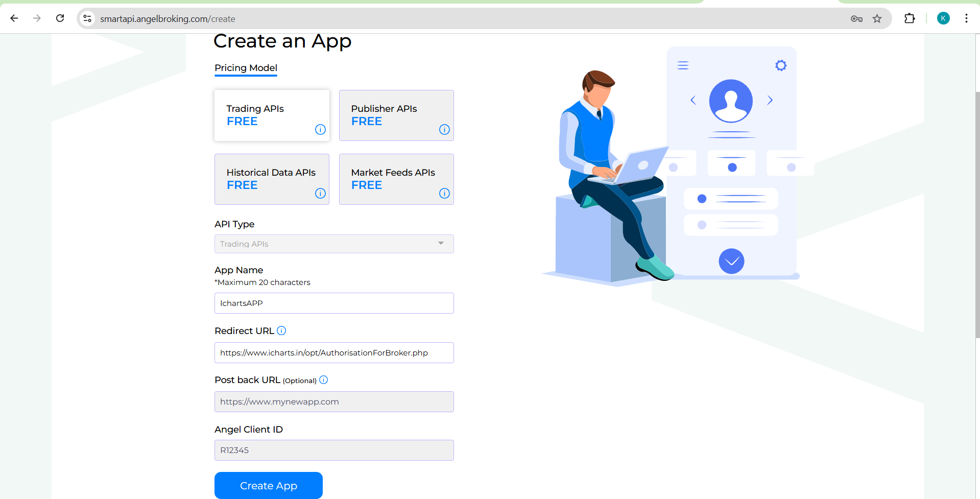Bookmark this page with the star
Viewport: 980px width, 499px height.
point(878,18)
